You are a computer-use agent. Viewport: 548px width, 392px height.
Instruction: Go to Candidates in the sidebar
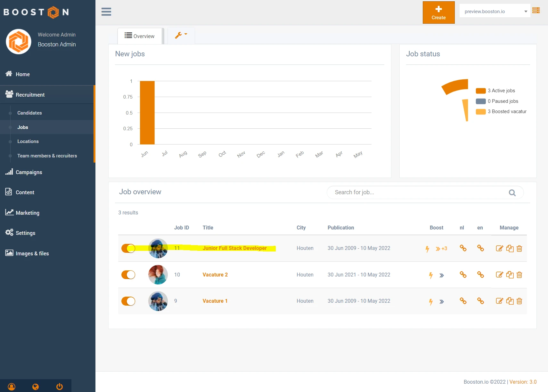coord(29,113)
